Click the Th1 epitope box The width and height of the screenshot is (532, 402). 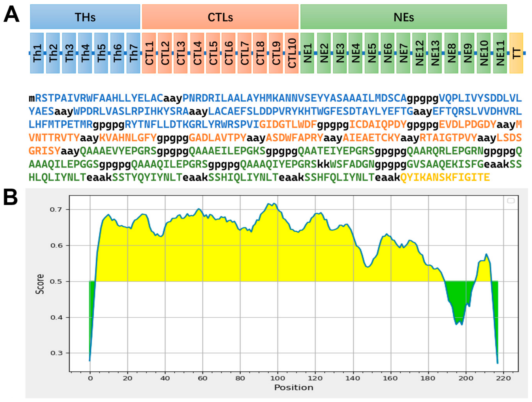pos(37,53)
